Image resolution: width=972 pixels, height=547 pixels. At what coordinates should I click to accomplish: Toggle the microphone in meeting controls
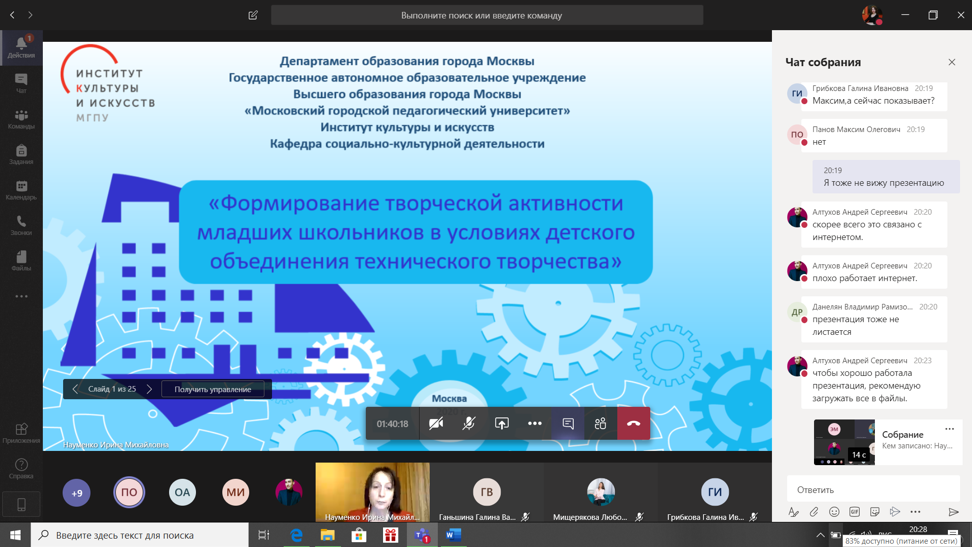point(469,424)
